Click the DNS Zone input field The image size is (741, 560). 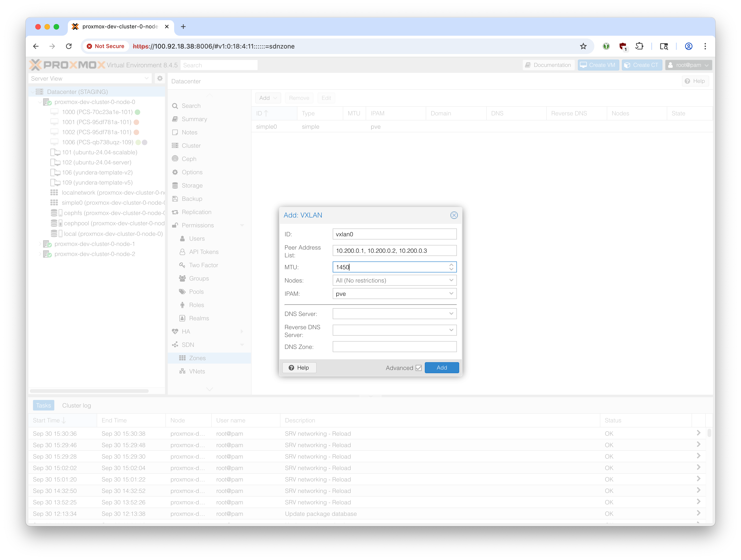(x=394, y=347)
